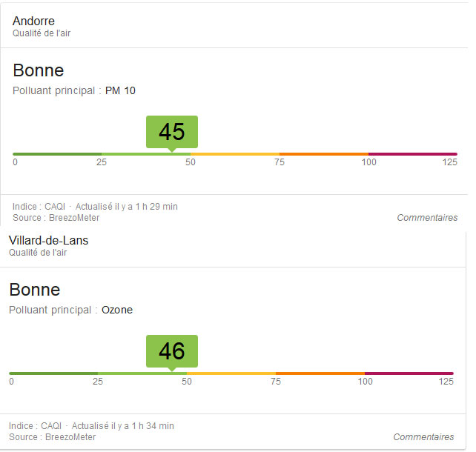Click the Source : BreezoMeter text for Andorre
Viewport: 476px width, 452px height.
(x=56, y=218)
